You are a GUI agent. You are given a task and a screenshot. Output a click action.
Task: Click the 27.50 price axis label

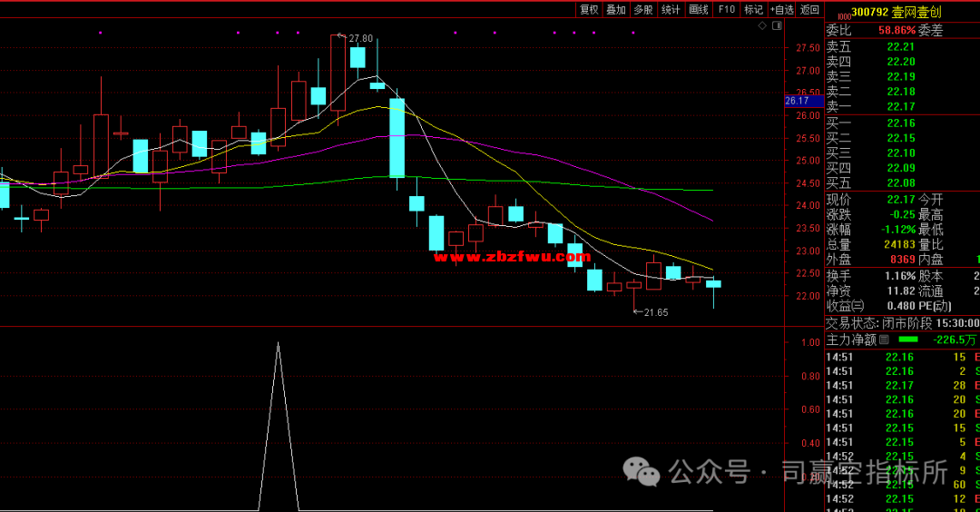tap(808, 48)
